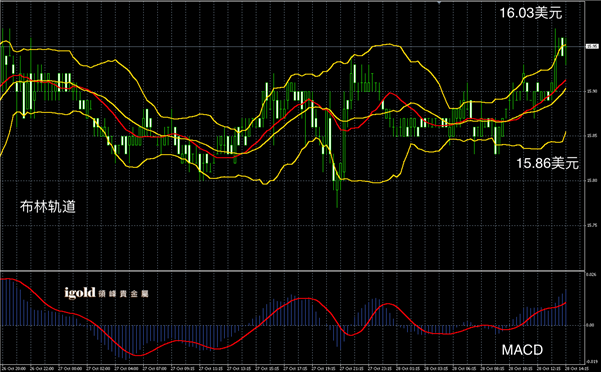Click the 27 Oct 19:15 time axis label

(x=325, y=369)
